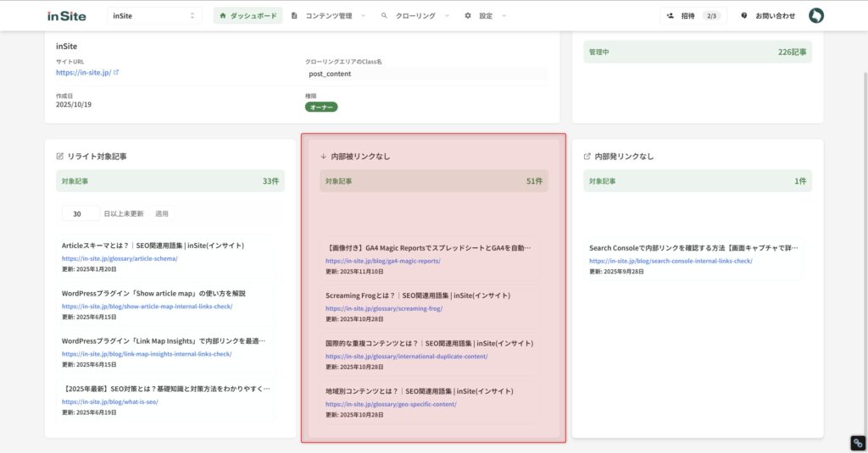Click the 適用 apply button

162,213
